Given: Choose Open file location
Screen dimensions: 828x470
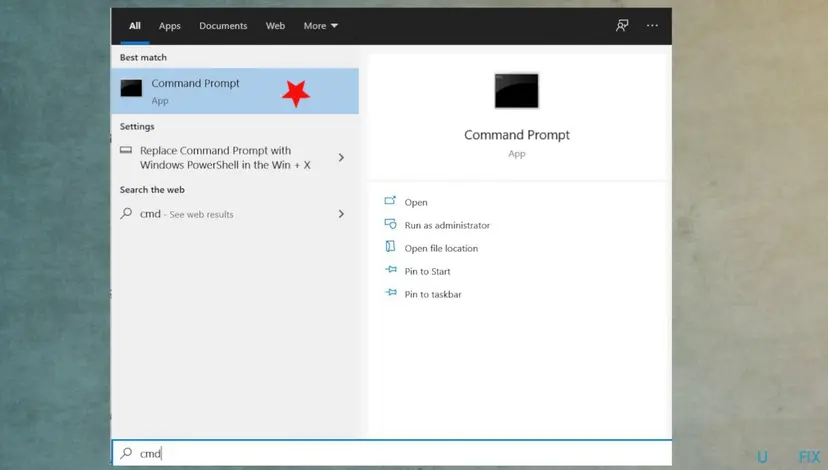Looking at the screenshot, I should point(441,248).
